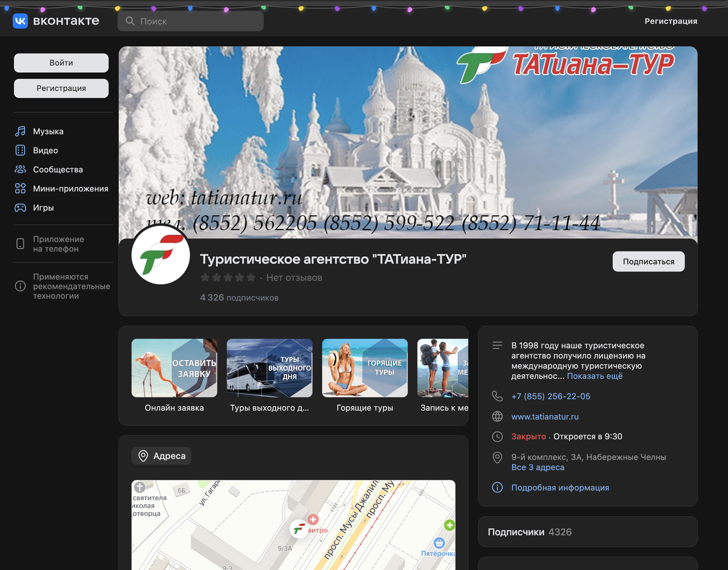Expand Все 3 адреса

point(538,467)
